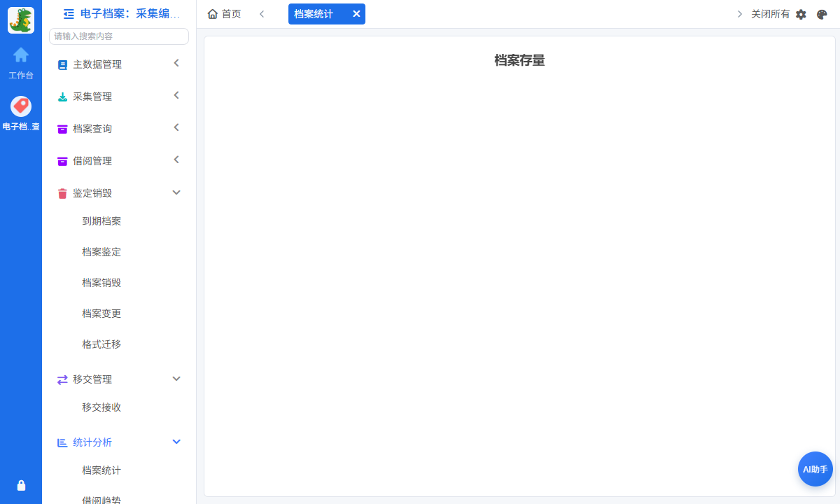Collapse the 统计分析 chevron

[176, 442]
